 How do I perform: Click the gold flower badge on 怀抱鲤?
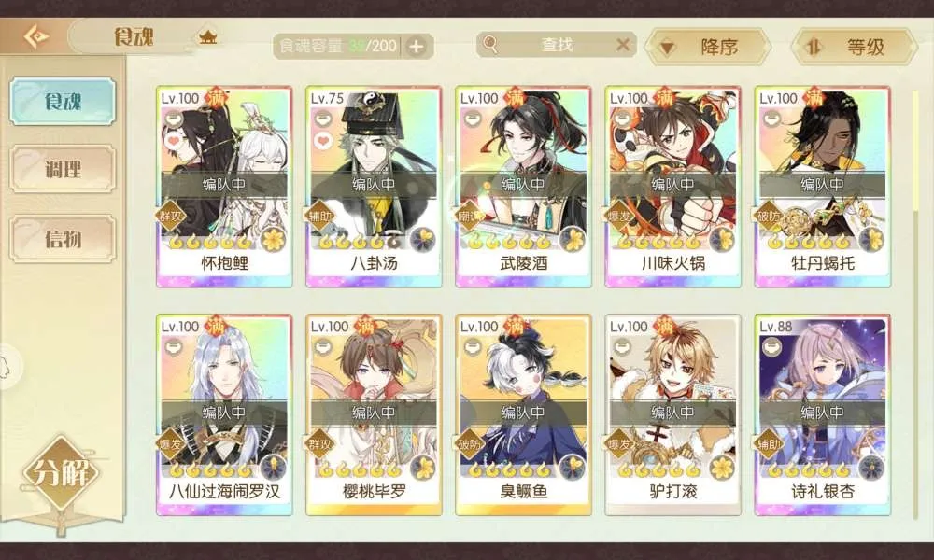(273, 240)
